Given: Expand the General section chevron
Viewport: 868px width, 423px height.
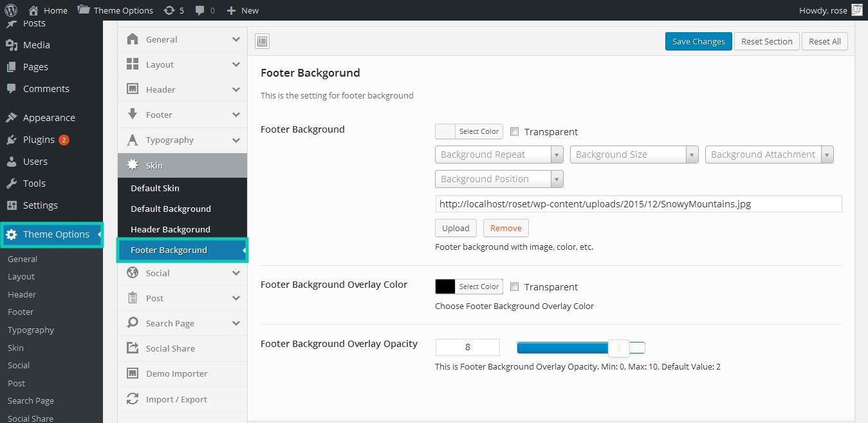Looking at the screenshot, I should [236, 39].
